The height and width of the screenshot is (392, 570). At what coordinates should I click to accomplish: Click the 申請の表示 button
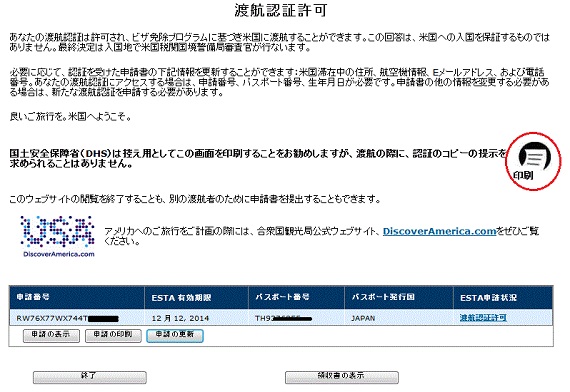[x=51, y=335]
